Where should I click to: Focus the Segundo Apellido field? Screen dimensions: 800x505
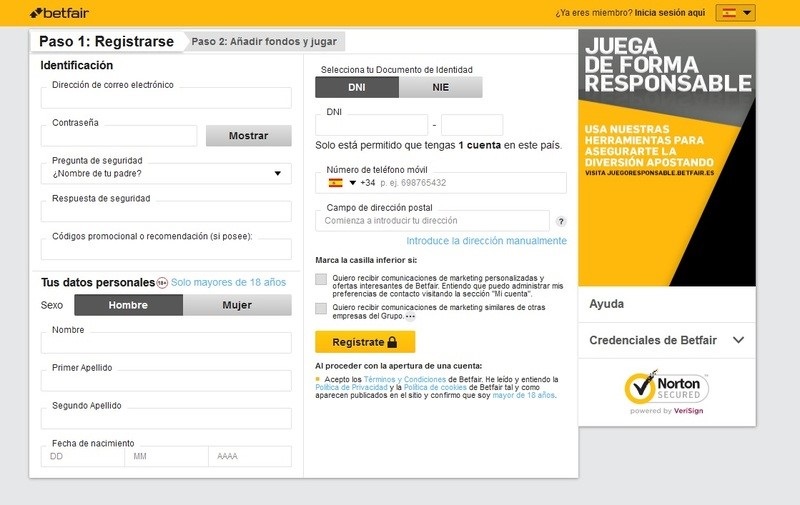click(166, 419)
